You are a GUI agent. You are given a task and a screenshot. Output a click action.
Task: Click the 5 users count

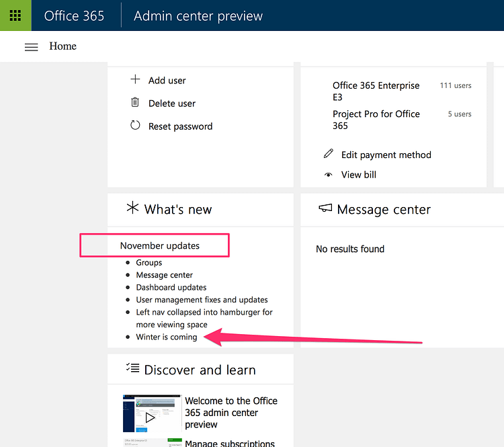pyautogui.click(x=460, y=114)
